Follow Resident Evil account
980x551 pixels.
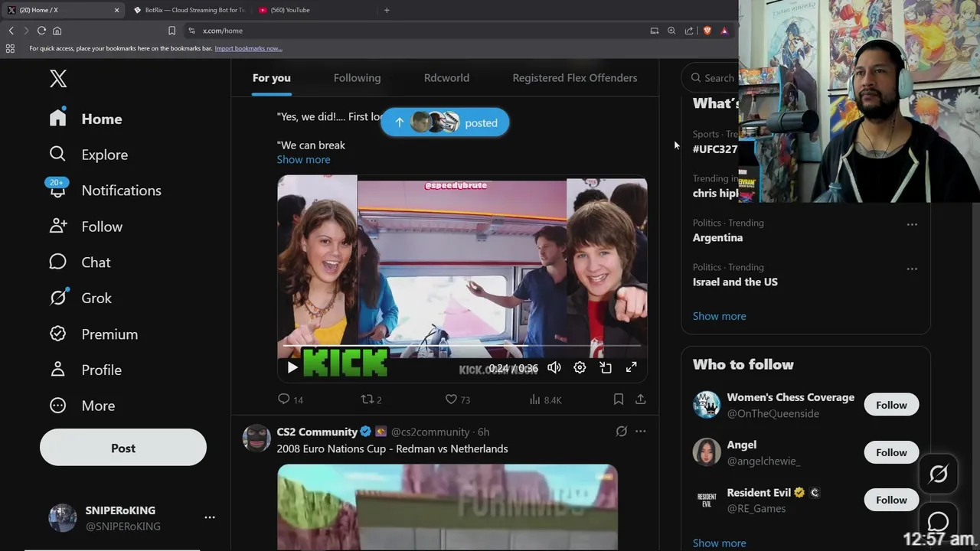coord(891,500)
